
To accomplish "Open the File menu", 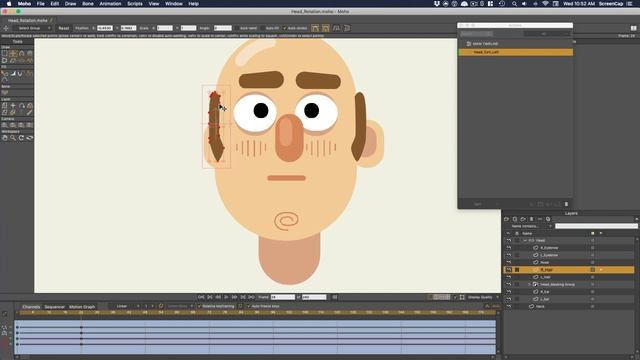I will (41, 4).
